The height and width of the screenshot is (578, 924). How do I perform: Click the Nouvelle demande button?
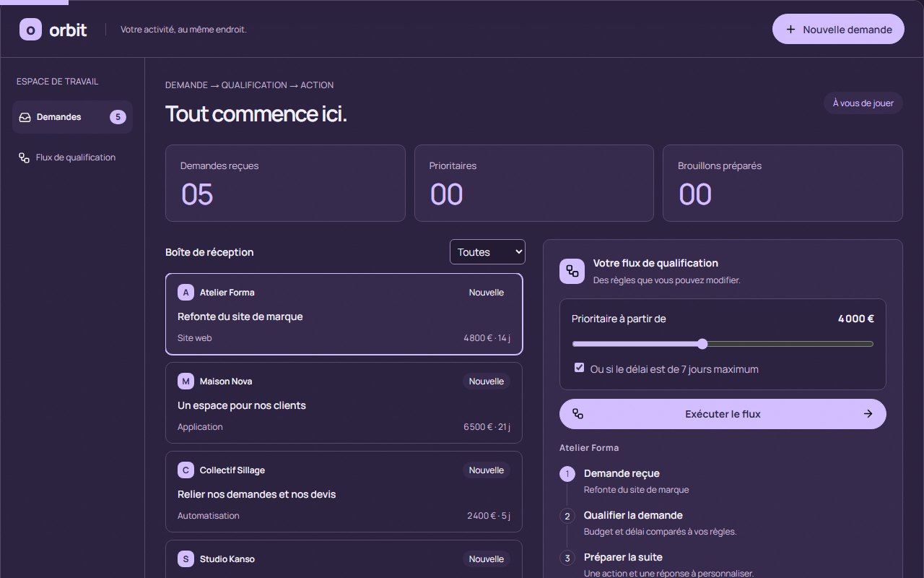click(838, 29)
